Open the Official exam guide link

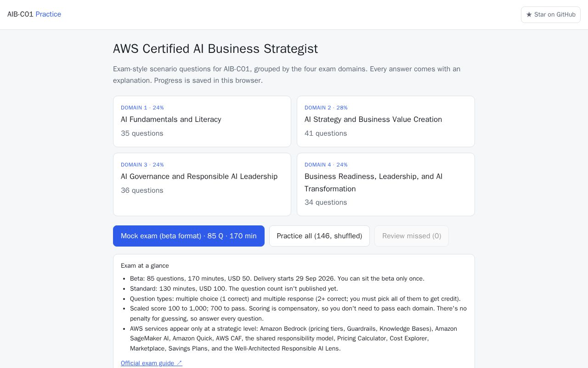[152, 363]
